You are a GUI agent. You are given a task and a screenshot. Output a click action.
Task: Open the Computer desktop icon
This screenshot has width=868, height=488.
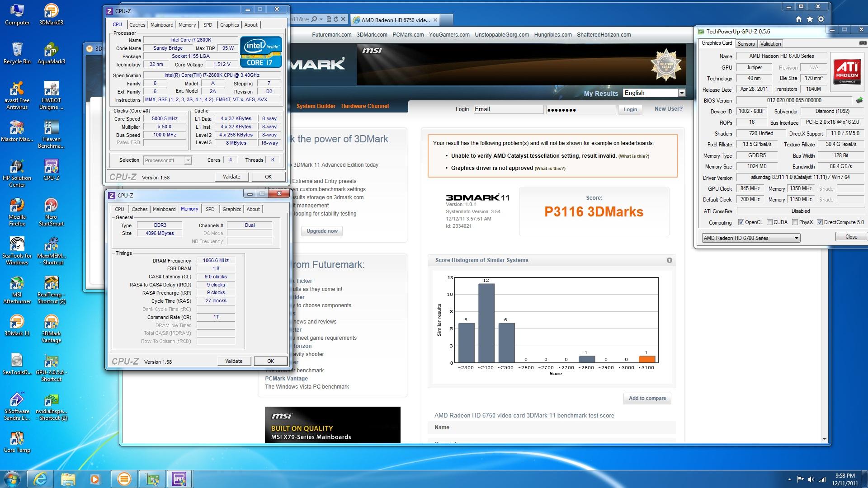17,14
